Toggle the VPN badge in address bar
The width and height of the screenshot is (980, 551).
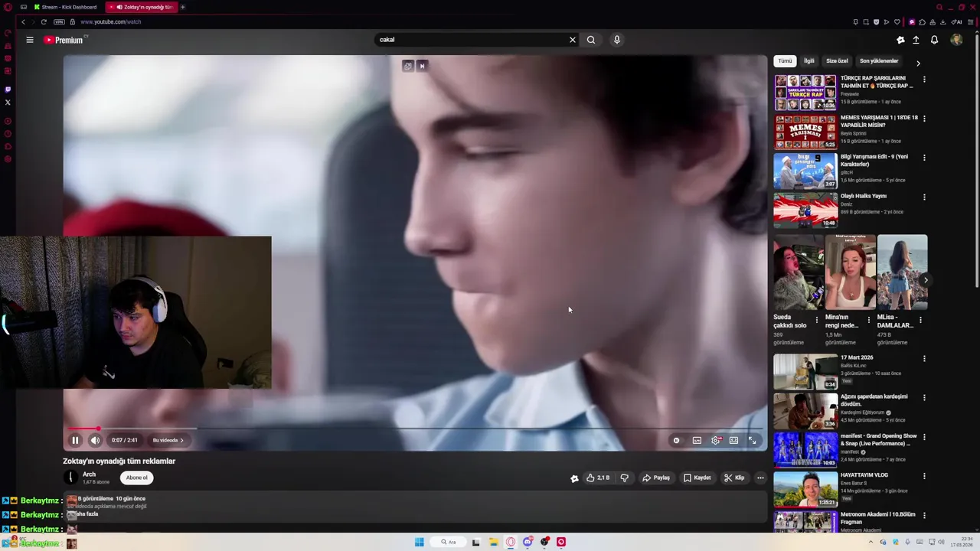click(59, 21)
